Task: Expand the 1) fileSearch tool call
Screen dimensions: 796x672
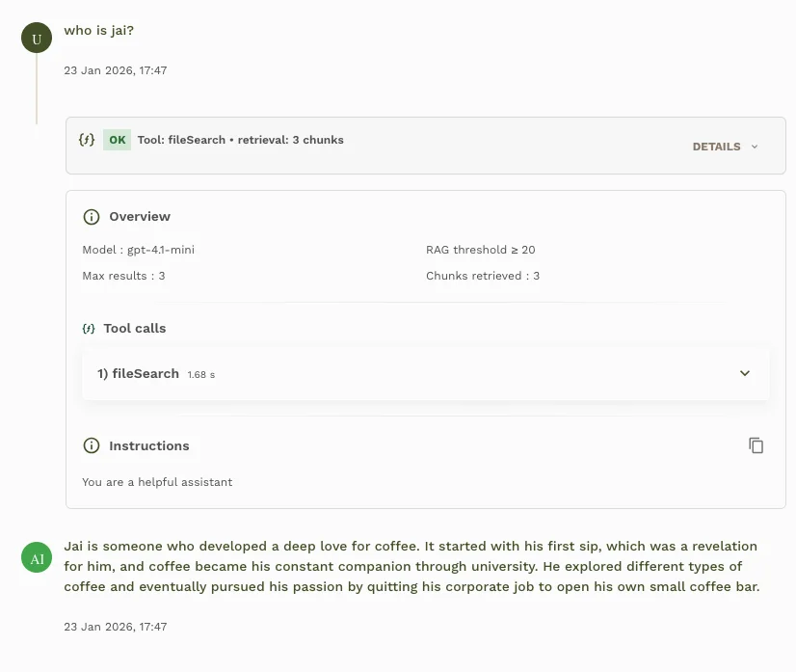Action: (426, 373)
